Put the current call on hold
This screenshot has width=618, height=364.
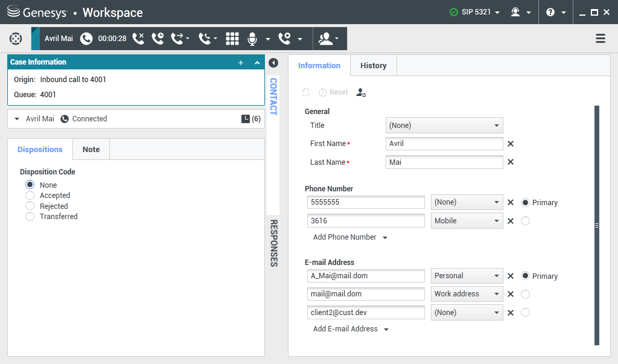[x=157, y=38]
